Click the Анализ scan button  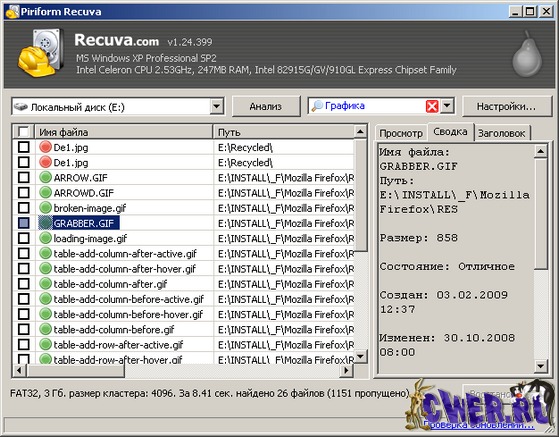tap(266, 106)
